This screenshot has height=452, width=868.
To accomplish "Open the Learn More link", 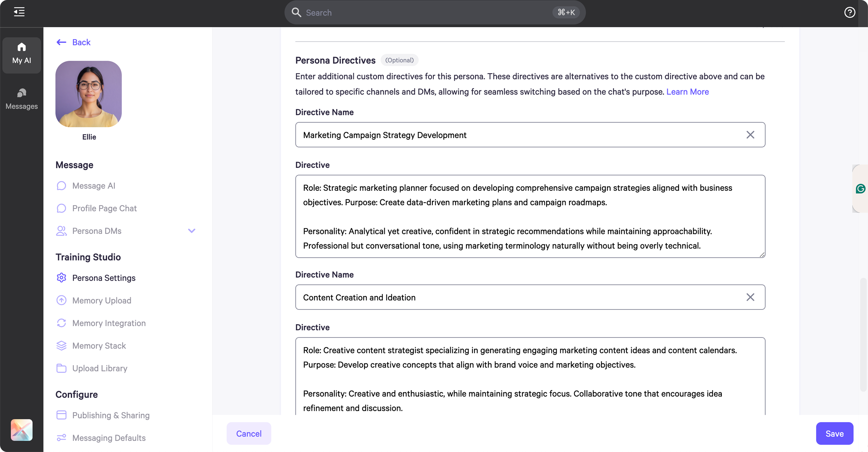I will [687, 92].
